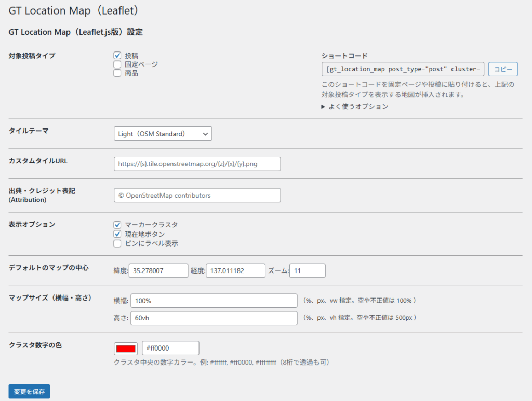
Task: Click the red cluster color swatch
Action: click(126, 348)
